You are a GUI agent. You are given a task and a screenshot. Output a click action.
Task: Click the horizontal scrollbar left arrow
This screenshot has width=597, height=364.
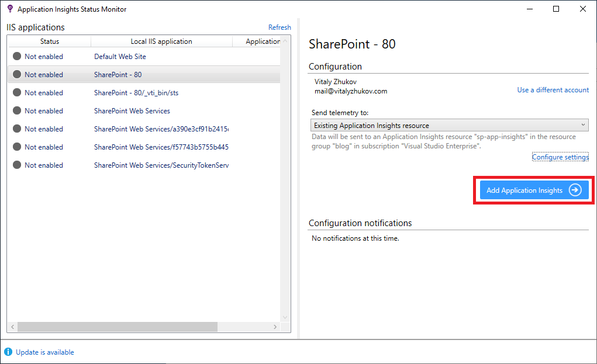[12, 327]
